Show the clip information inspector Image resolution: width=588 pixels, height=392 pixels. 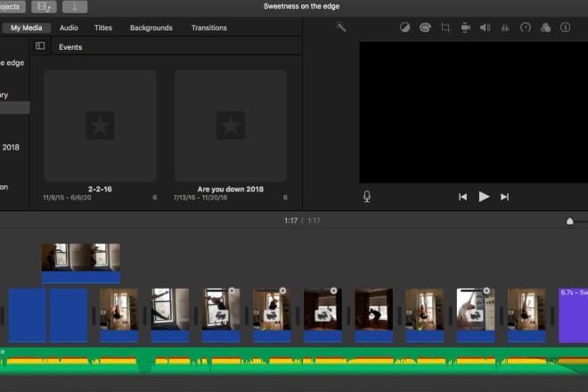pyautogui.click(x=565, y=28)
